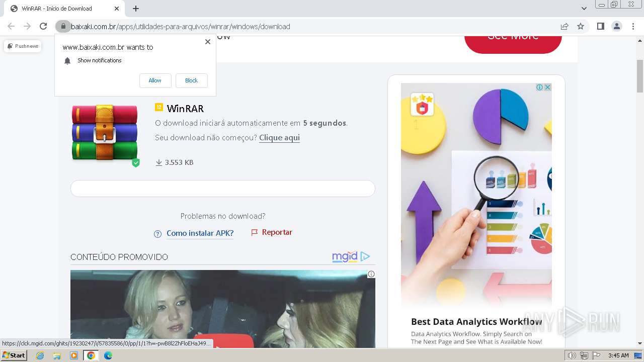Click the 3:45 AM system clock
The width and height of the screenshot is (644, 362).
point(618,355)
